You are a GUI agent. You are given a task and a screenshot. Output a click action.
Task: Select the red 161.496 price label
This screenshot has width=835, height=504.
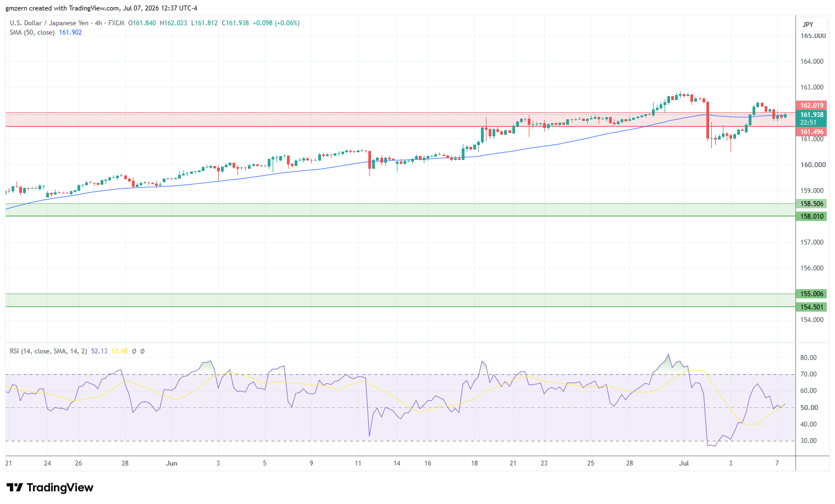coord(811,132)
